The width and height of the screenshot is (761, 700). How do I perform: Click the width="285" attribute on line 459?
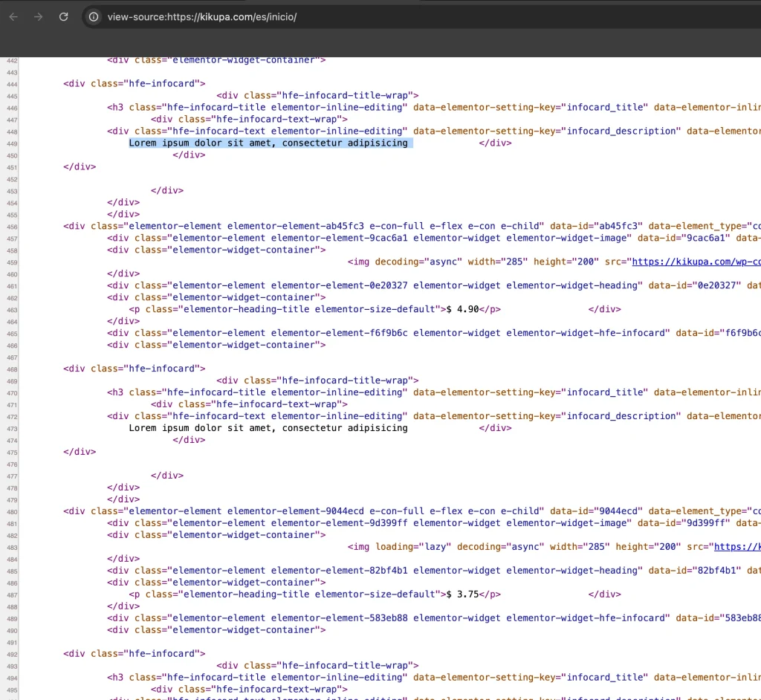497,262
